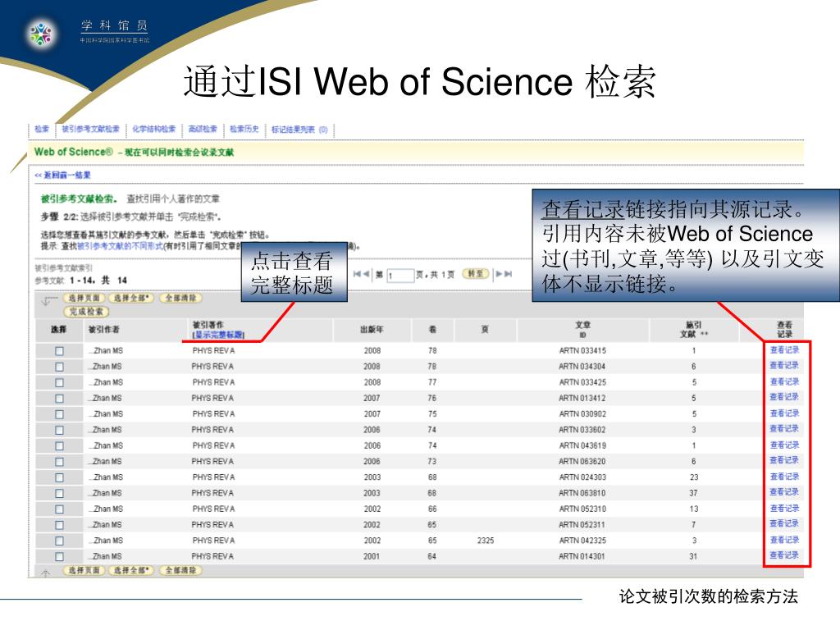
Task: Click the next page arrow icon
Action: [x=499, y=274]
